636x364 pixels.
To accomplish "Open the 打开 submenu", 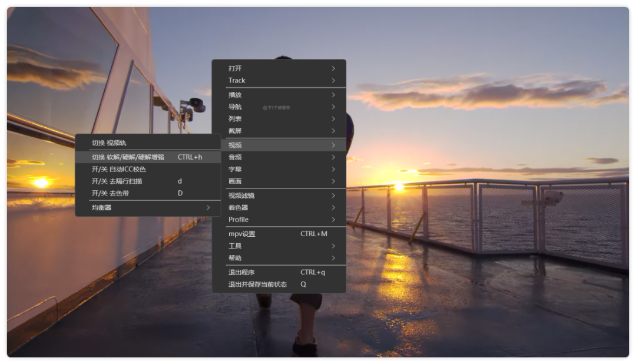I will coord(279,68).
